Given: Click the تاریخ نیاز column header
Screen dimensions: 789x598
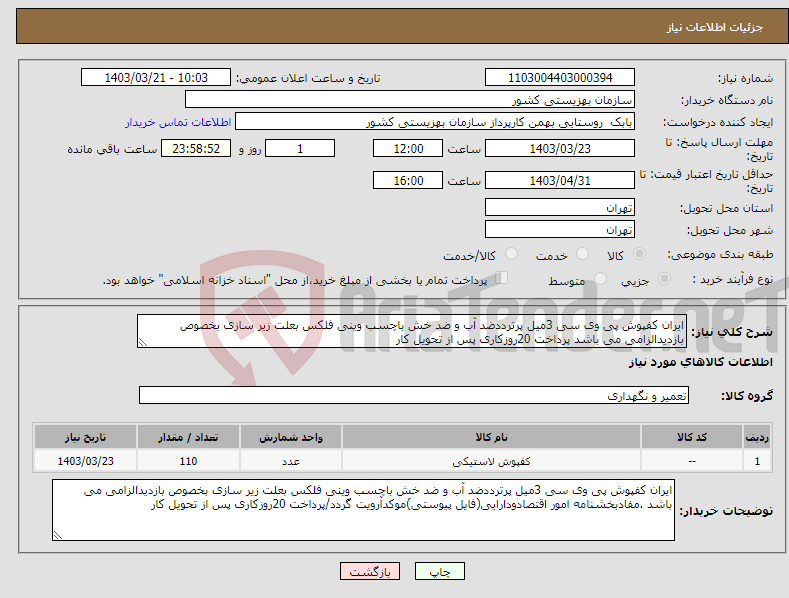Looking at the screenshot, I should coord(85,437).
